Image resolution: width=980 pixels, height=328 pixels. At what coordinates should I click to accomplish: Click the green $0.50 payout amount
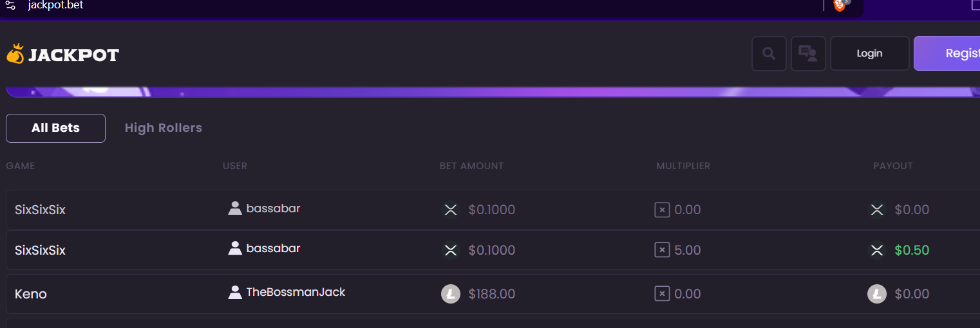[912, 250]
